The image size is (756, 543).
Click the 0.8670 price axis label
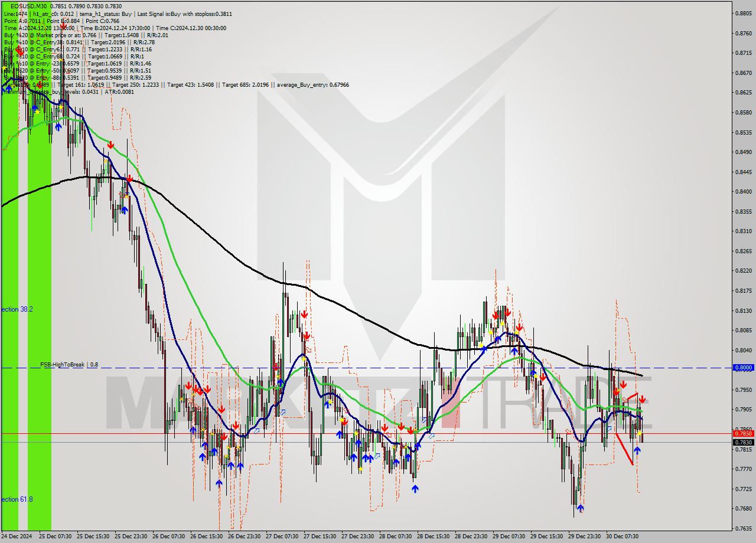pyautogui.click(x=744, y=73)
